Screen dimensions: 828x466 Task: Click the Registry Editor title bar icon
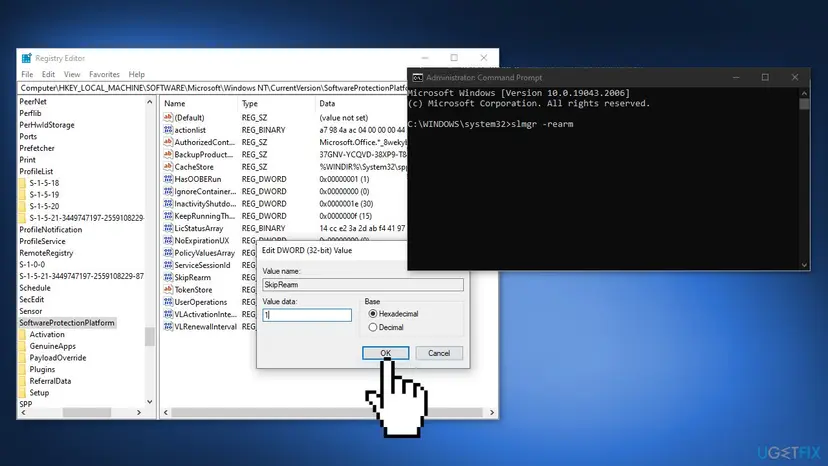tap(26, 58)
